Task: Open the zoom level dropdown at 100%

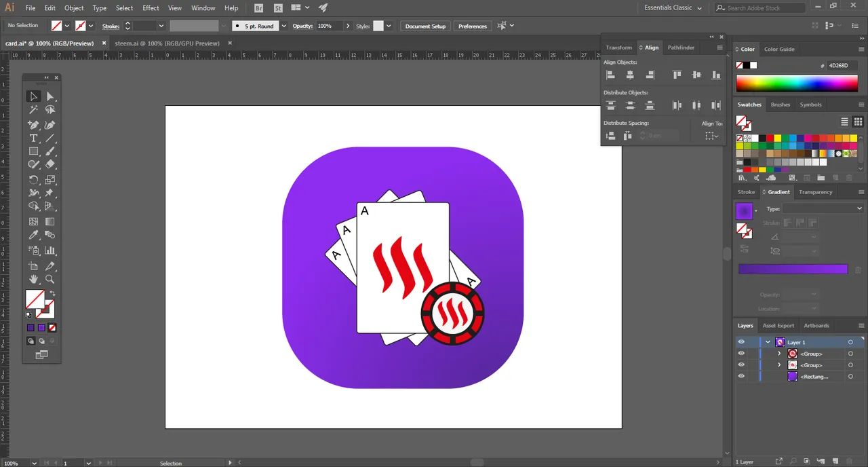Action: [x=34, y=463]
